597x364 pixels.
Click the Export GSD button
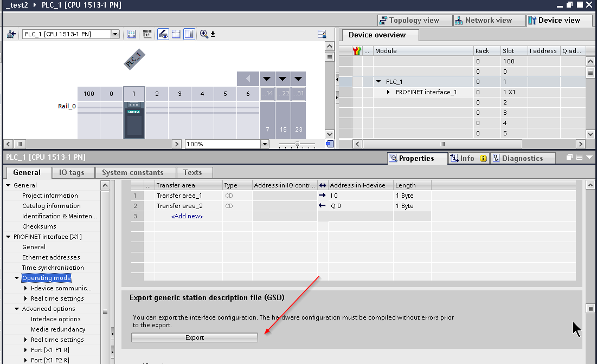point(195,337)
